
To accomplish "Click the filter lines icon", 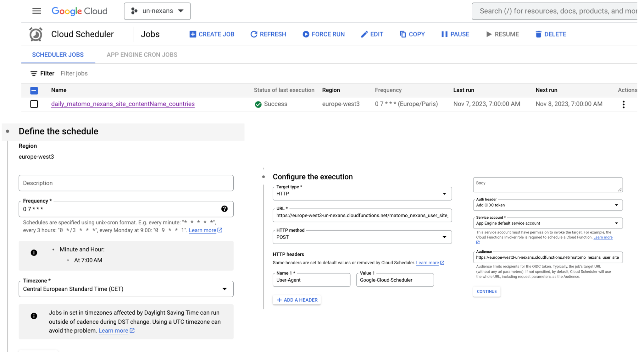I will click(34, 74).
